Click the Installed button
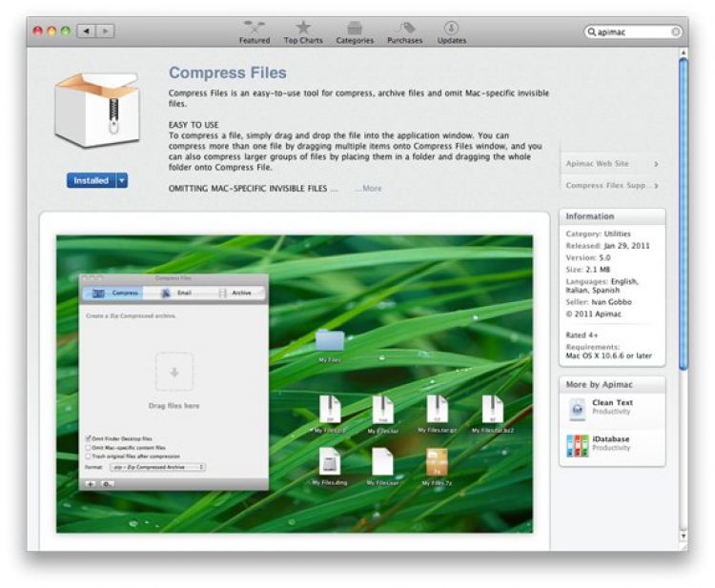Screen dimensions: 715x588 tap(92, 180)
